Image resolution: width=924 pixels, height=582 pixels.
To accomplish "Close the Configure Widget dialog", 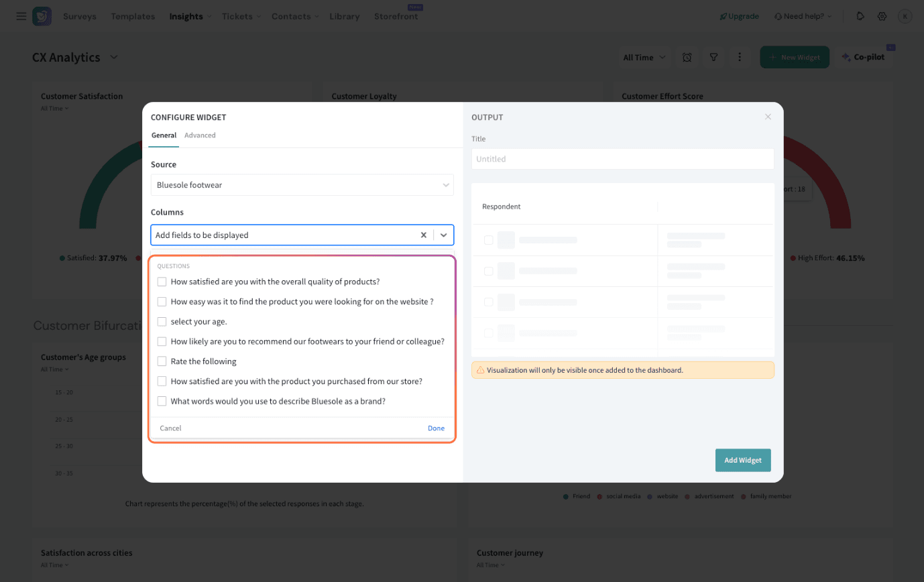I will coord(768,117).
